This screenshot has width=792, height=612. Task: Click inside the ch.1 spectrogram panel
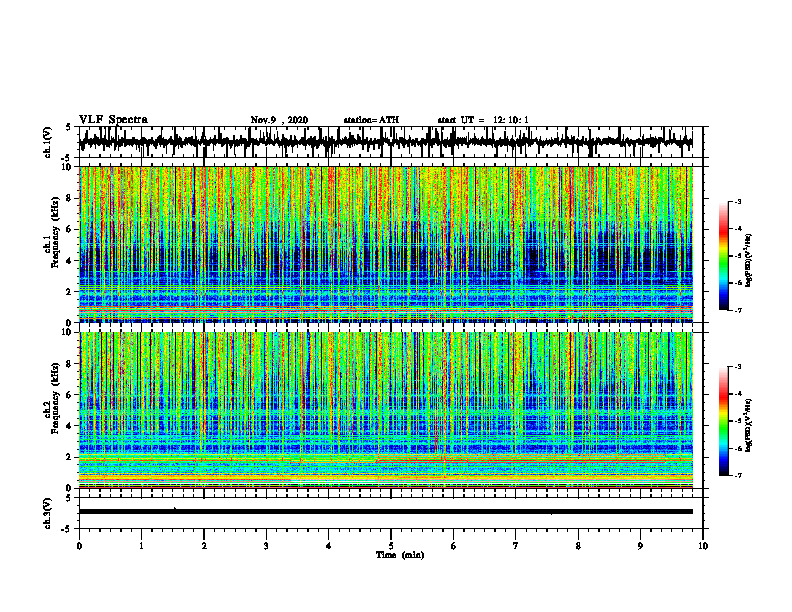tap(385, 244)
